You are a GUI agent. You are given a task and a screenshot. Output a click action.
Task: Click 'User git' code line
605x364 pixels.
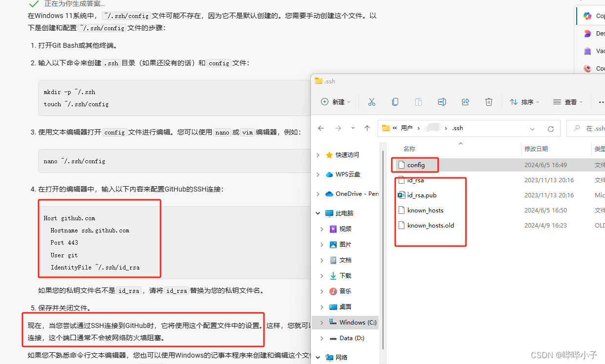pos(64,255)
